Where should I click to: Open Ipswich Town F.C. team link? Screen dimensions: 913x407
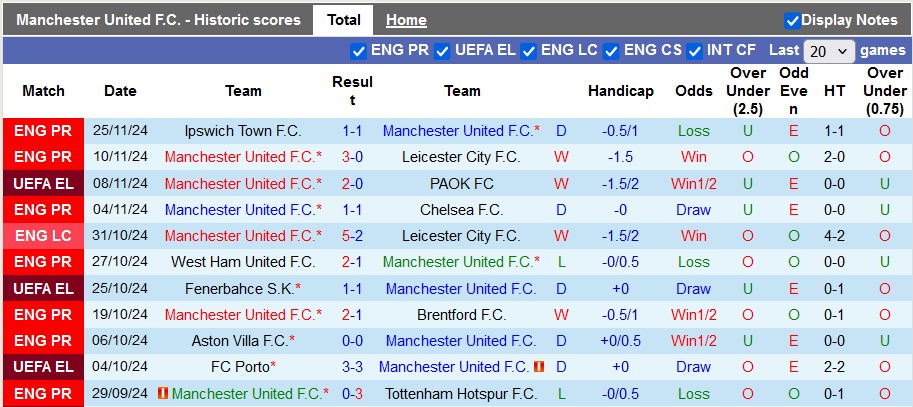pyautogui.click(x=243, y=131)
